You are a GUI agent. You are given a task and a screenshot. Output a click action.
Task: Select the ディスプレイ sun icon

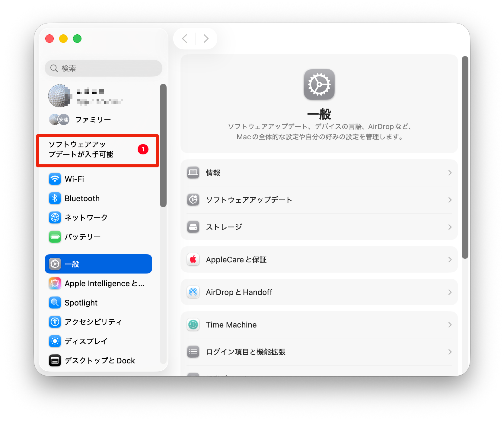pyautogui.click(x=55, y=341)
